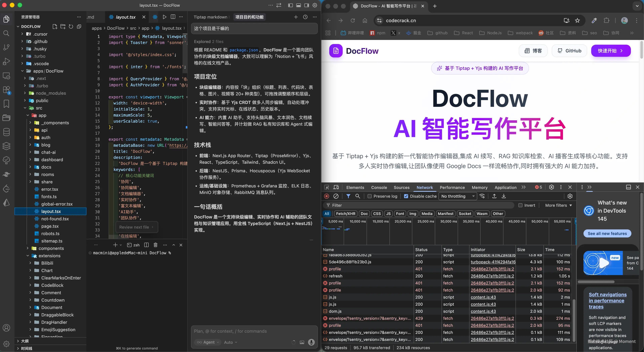The image size is (644, 352).
Task: Switch to the Console tab in DevTools
Action: (x=379, y=187)
